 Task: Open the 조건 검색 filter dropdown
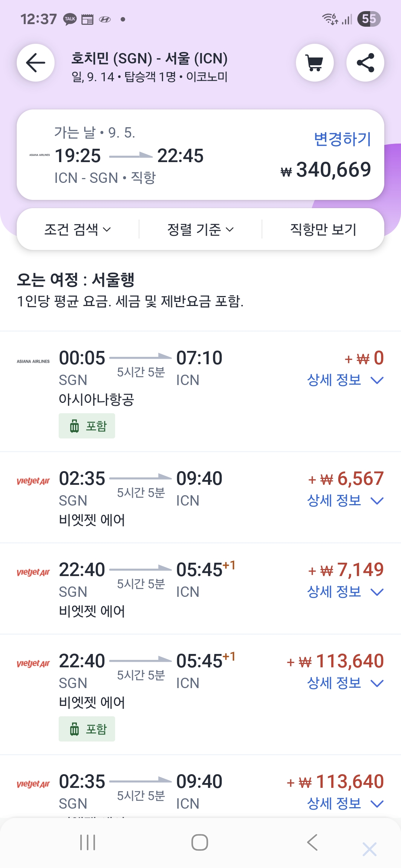[x=78, y=229]
